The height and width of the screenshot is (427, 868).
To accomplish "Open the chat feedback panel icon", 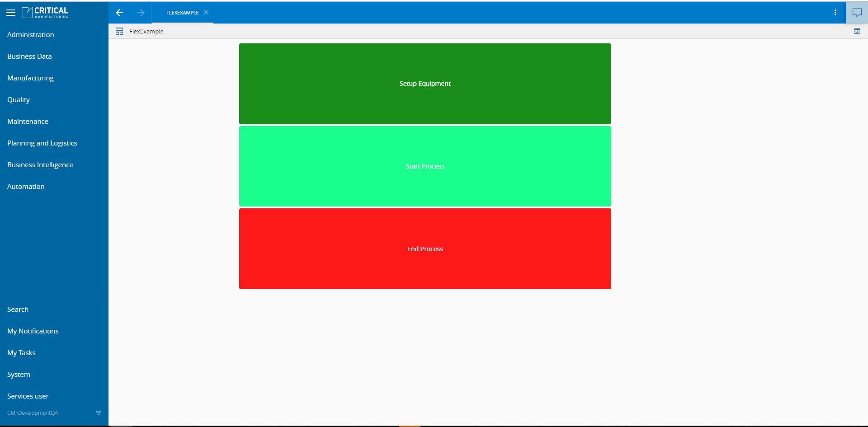I will (857, 13).
